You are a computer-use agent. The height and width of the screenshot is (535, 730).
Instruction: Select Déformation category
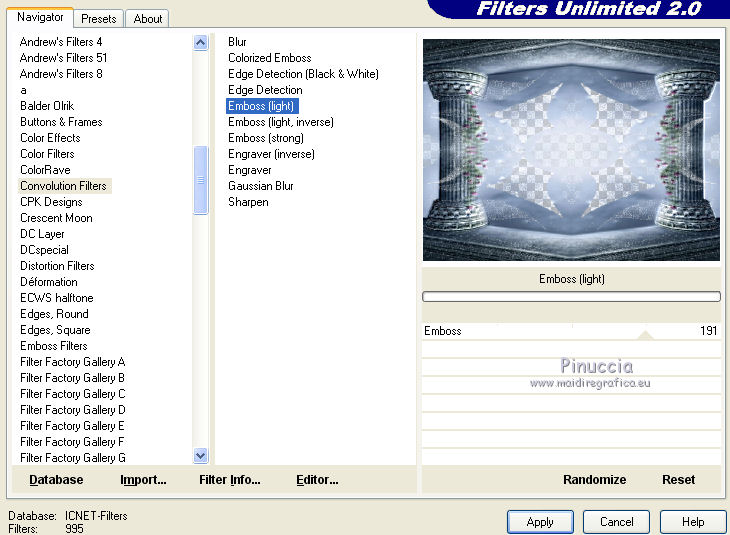point(49,282)
